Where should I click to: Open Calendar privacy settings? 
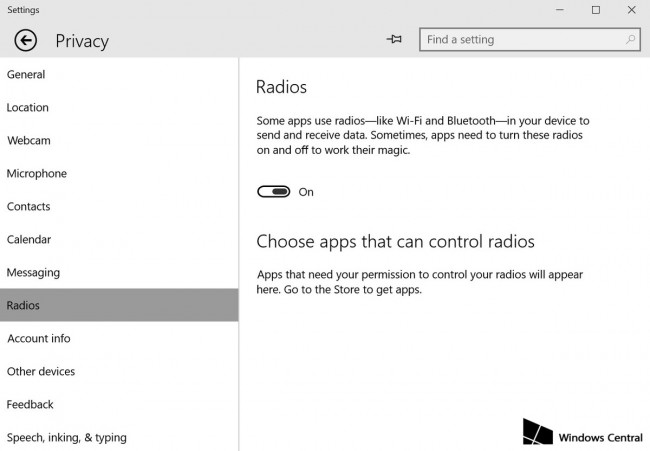click(x=29, y=240)
